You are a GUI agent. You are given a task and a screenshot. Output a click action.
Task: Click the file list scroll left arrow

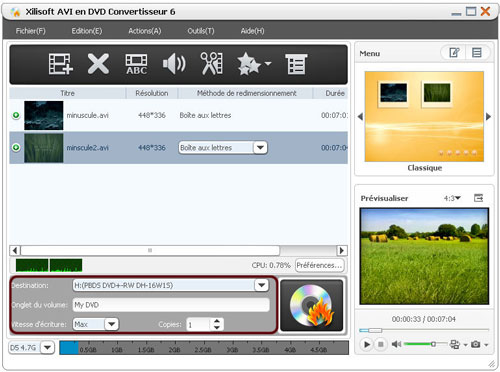[15, 250]
